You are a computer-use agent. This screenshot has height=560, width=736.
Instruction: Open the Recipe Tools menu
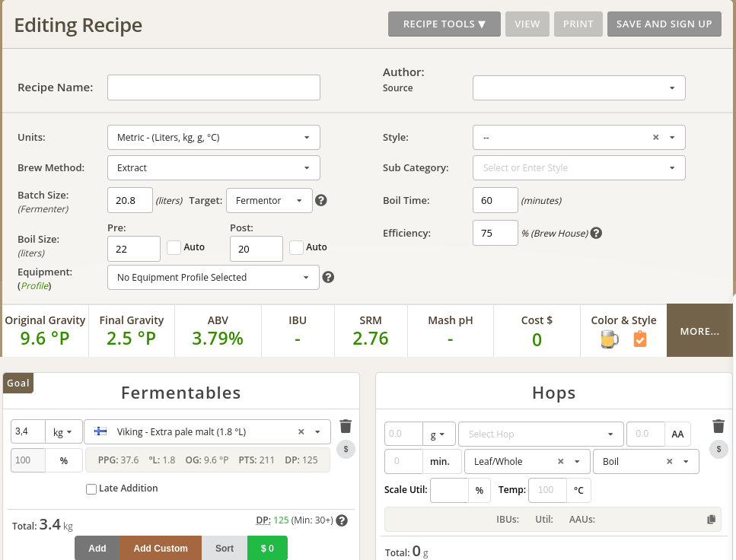pos(444,24)
